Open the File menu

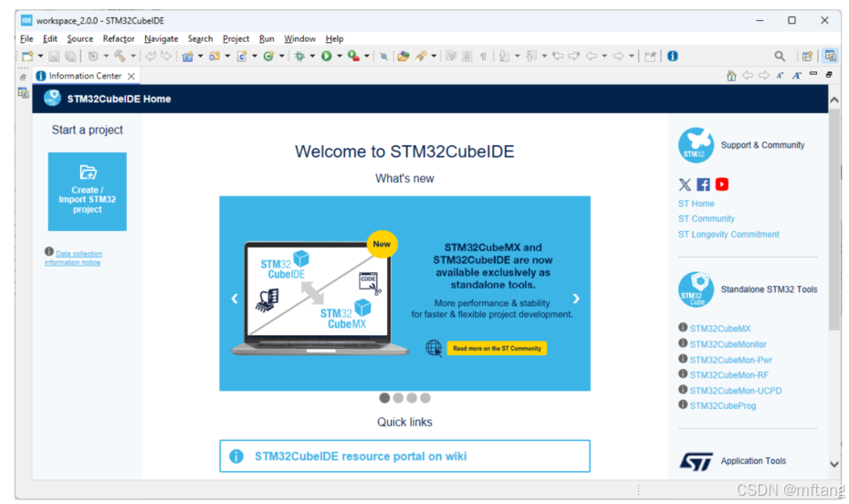[x=26, y=39]
